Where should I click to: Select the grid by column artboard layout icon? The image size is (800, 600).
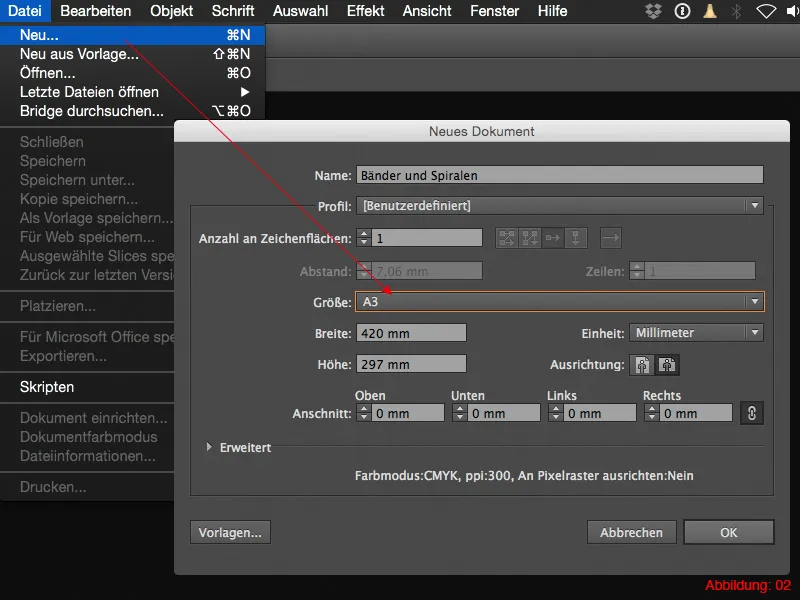(x=530, y=238)
